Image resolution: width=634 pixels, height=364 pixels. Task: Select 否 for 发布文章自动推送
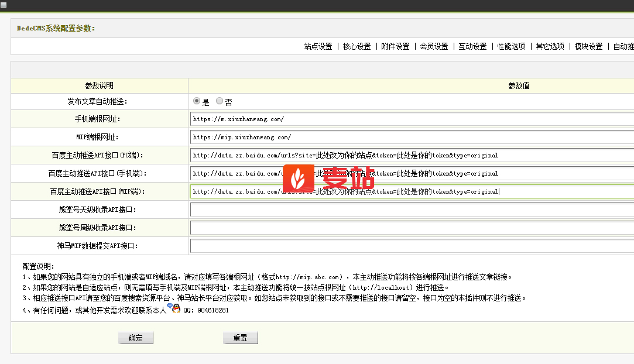(220, 101)
